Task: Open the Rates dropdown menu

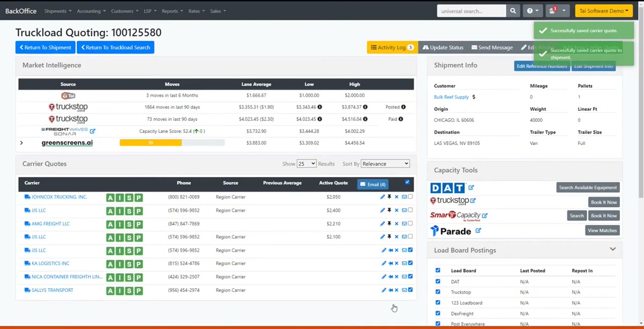Action: pyautogui.click(x=196, y=11)
